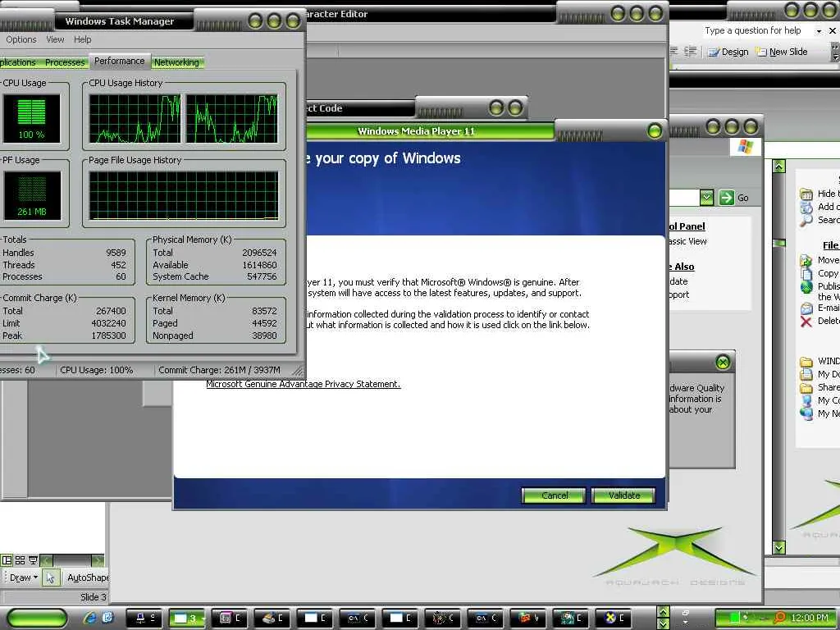This screenshot has height=630, width=840.
Task: Click Xbox X taskbar button
Action: [614, 618]
